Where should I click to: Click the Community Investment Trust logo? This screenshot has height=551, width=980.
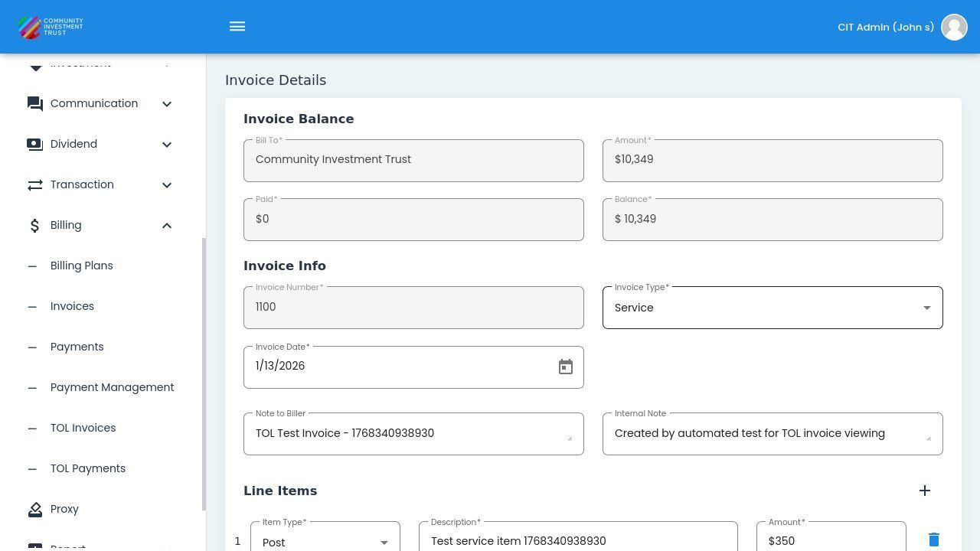pos(51,27)
